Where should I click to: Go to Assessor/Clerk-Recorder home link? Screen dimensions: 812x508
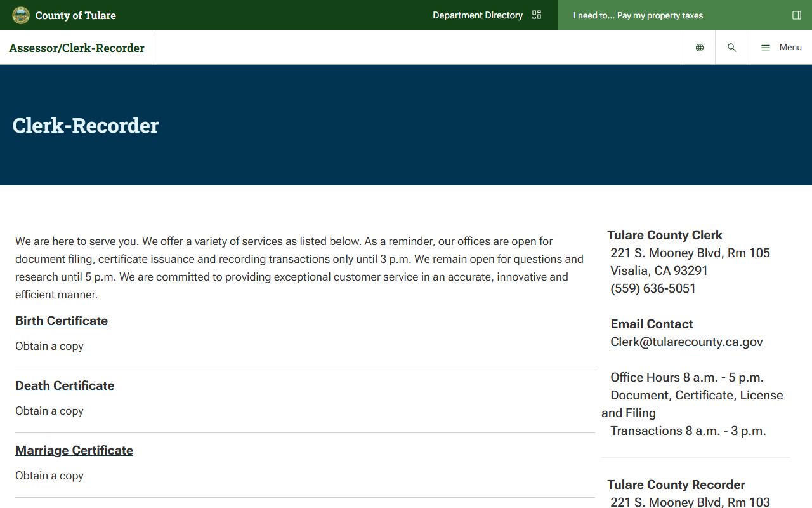(77, 48)
